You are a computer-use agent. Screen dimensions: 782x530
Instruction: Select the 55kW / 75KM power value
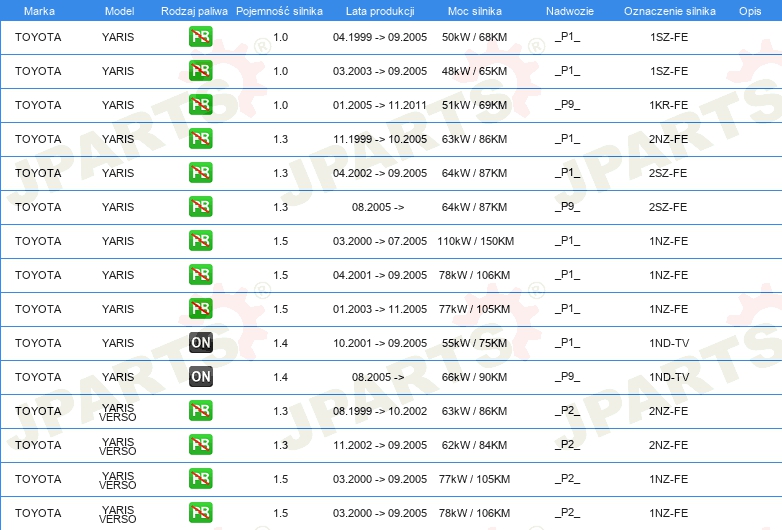click(474, 343)
